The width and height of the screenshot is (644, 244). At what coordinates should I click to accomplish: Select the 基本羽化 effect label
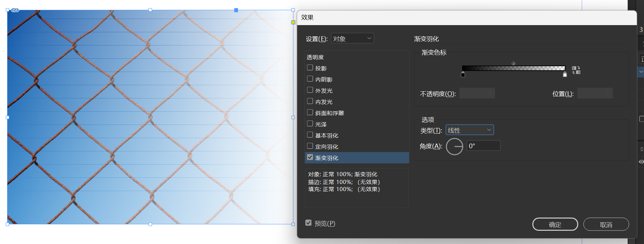tap(326, 135)
